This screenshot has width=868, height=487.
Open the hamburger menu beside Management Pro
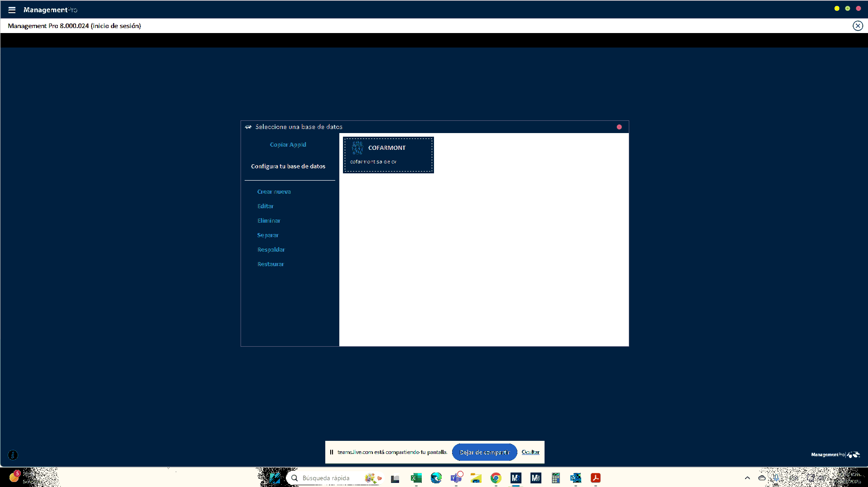pyautogui.click(x=12, y=10)
